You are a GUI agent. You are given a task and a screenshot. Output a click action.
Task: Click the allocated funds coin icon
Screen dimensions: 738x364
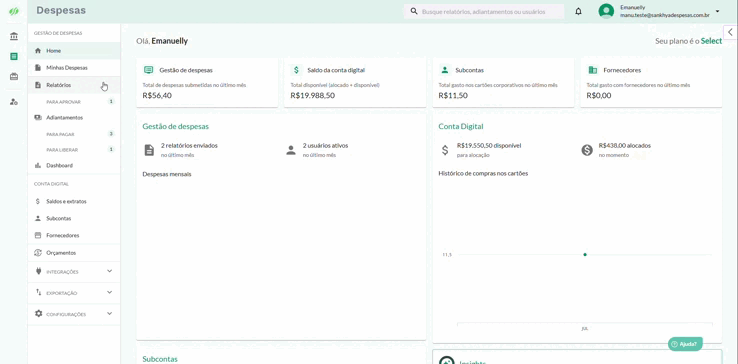587,150
